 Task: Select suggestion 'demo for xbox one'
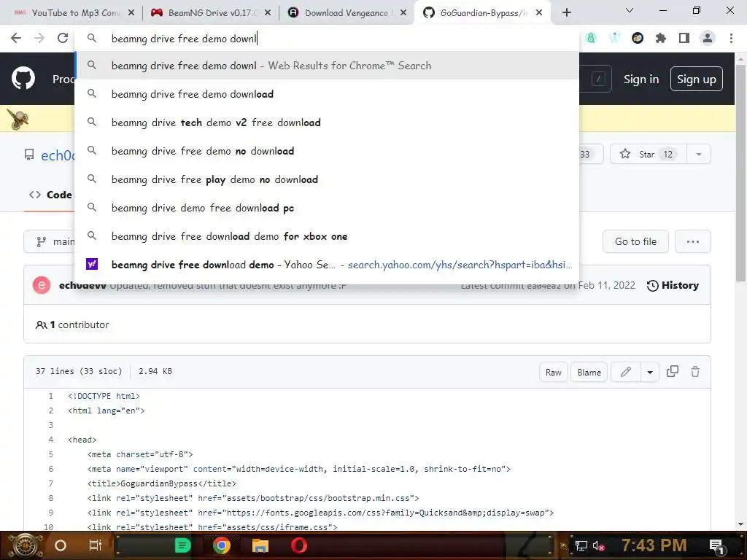[327, 236]
